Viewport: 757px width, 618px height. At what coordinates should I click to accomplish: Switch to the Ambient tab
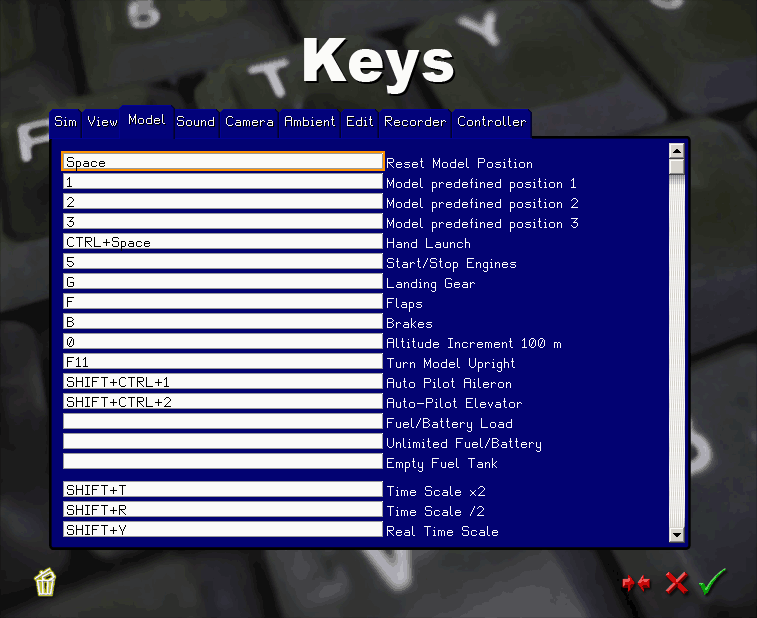click(x=309, y=122)
